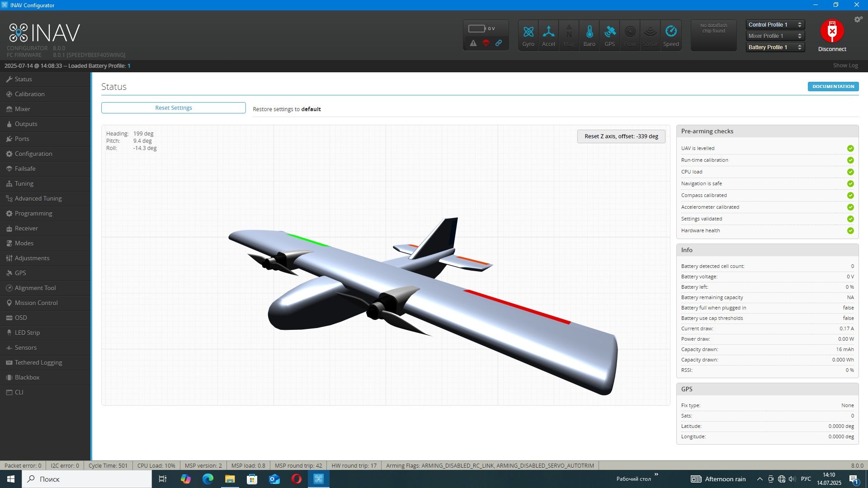Select the Arming Flags status bar text
The height and width of the screenshot is (488, 868).
click(490, 465)
